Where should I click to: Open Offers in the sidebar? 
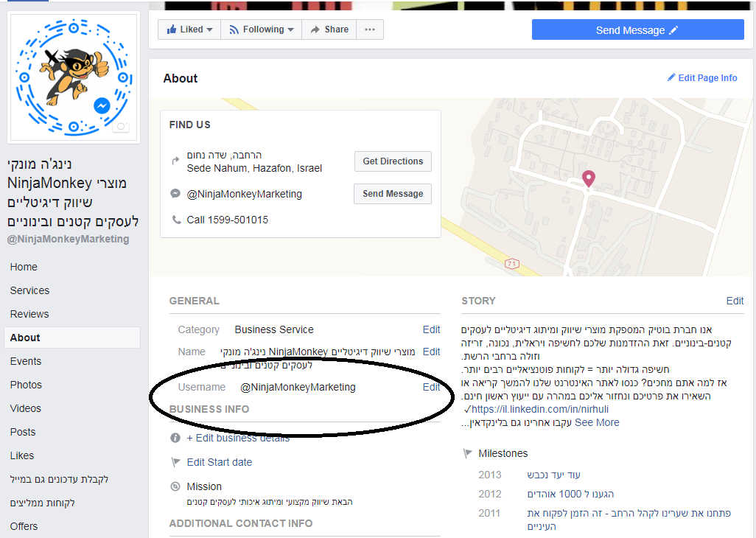[24, 526]
